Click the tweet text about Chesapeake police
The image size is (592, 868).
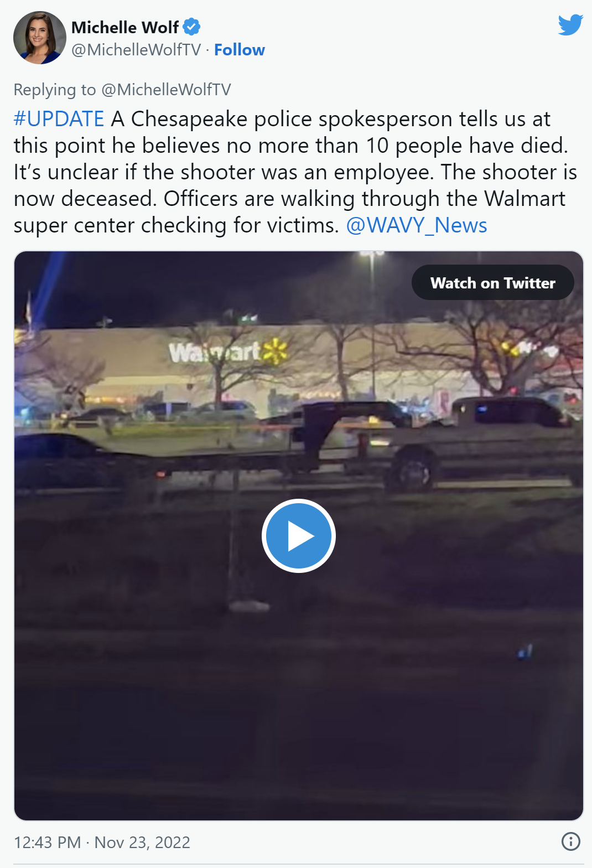tap(295, 172)
